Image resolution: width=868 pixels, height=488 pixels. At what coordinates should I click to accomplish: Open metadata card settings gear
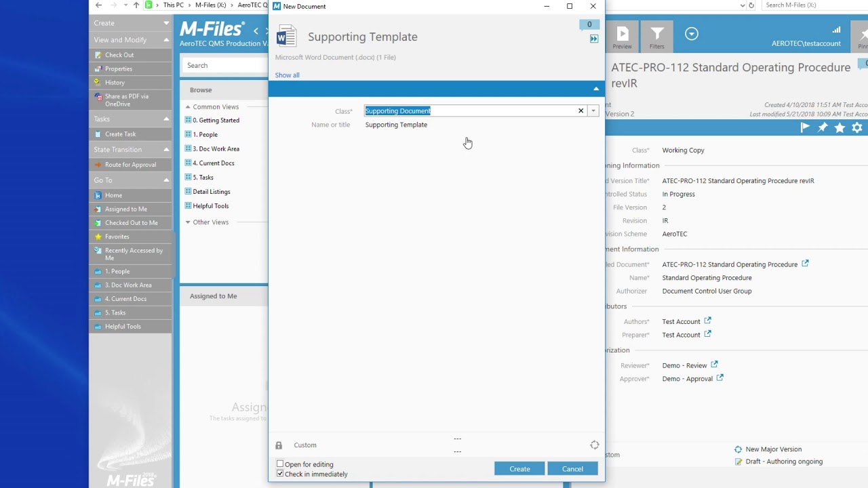(x=857, y=127)
